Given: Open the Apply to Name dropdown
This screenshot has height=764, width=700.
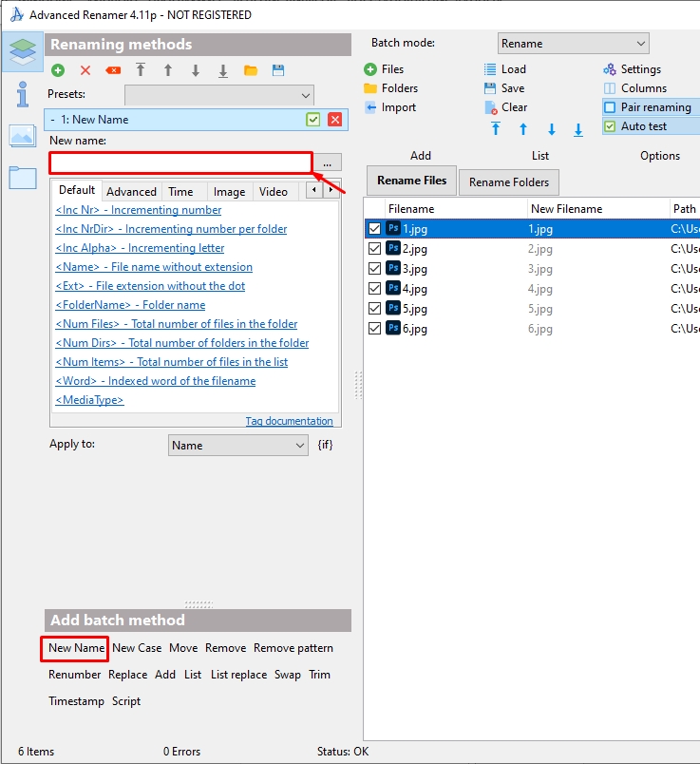Looking at the screenshot, I should coord(238,446).
